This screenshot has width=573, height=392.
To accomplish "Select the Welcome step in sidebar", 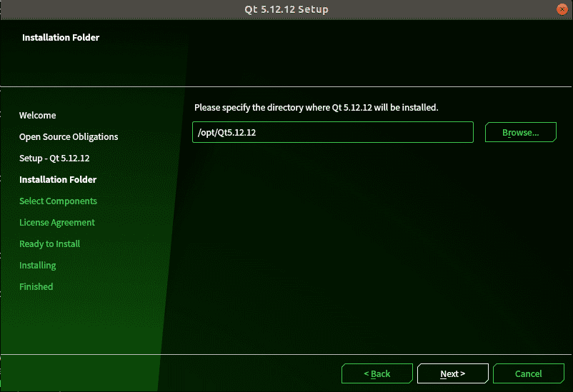I will coord(37,116).
